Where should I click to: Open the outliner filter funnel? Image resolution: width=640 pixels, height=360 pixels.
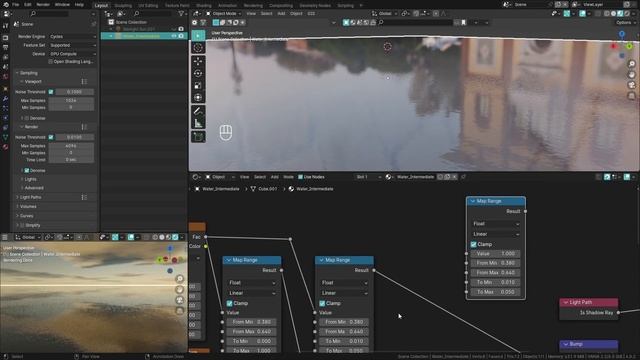tap(181, 13)
